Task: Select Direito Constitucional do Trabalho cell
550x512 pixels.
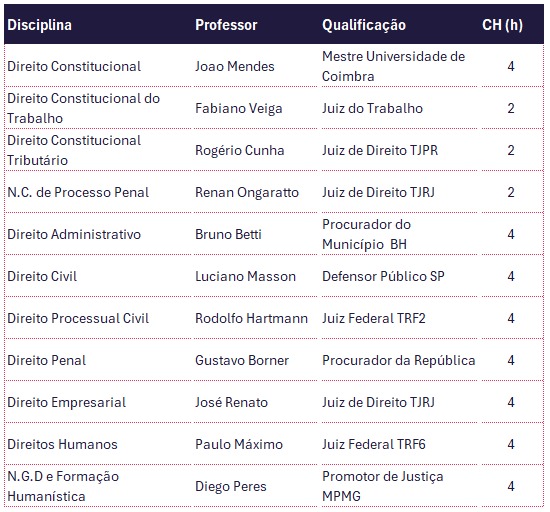Action: point(98,108)
